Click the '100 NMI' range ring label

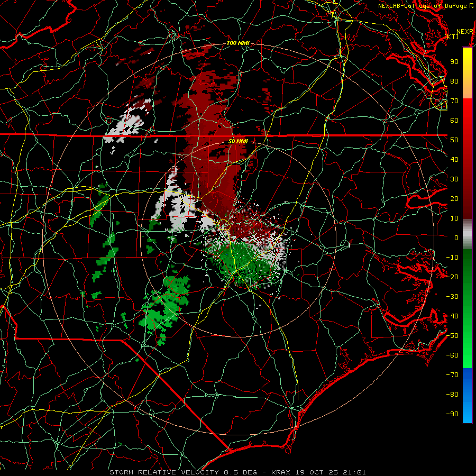[x=238, y=43]
